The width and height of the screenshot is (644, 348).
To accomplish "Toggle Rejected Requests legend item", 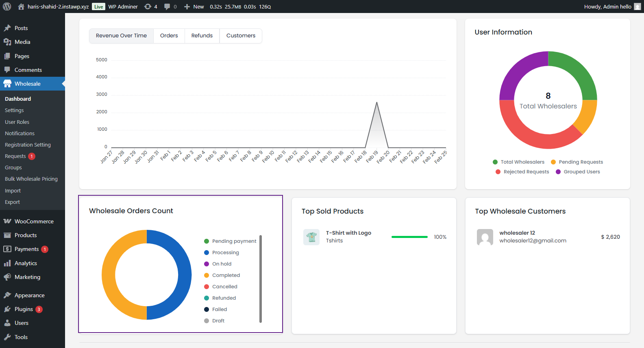I will click(x=522, y=172).
